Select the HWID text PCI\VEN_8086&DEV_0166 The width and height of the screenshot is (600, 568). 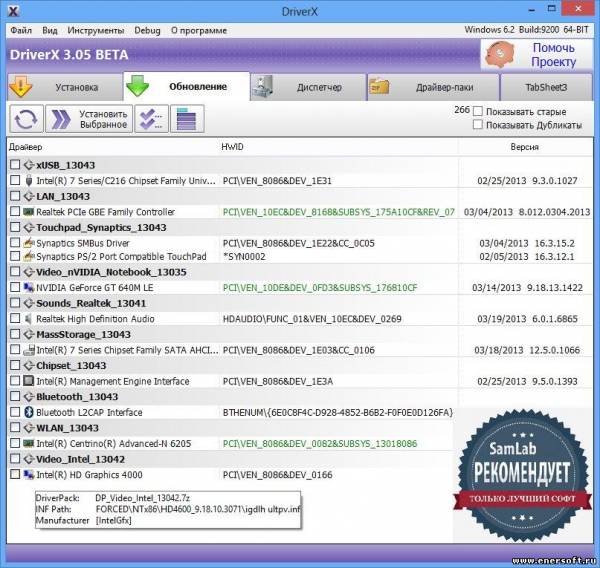point(277,475)
